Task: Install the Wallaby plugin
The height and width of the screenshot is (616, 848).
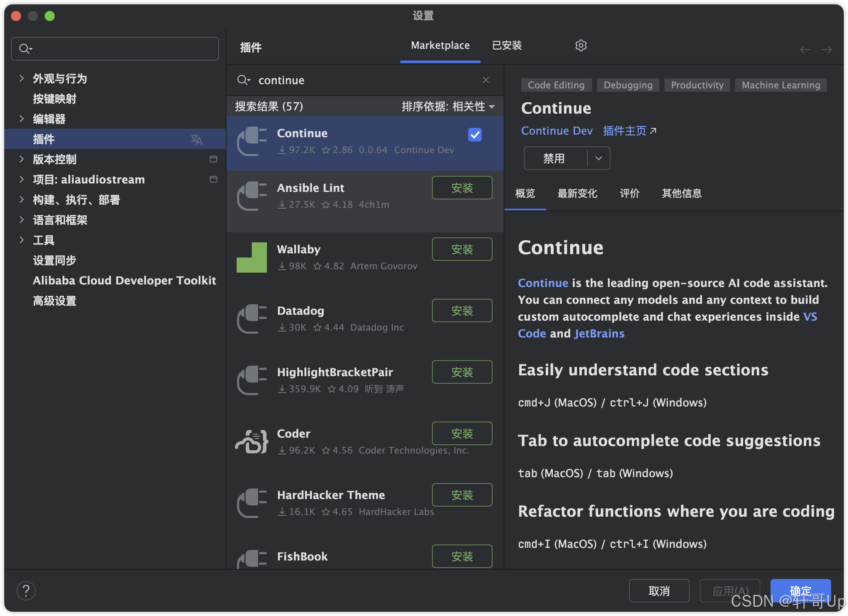Action: pos(462,249)
